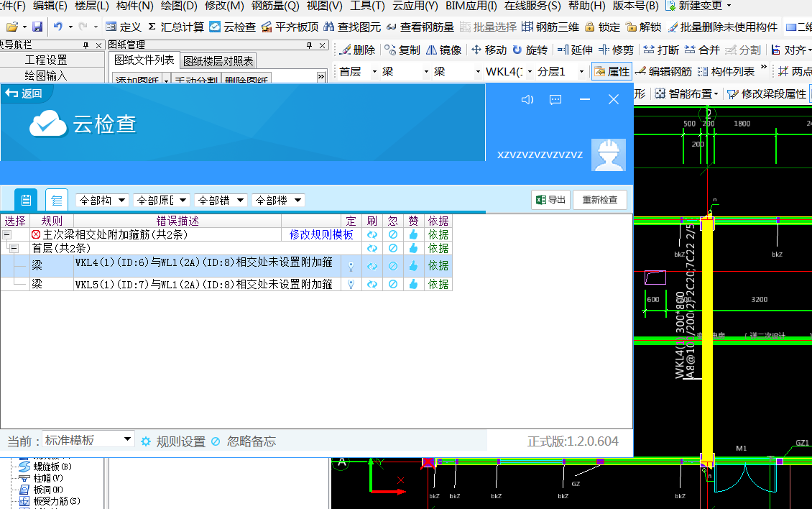
Task: Click thumbs-up icon in WKL4(1) row
Action: click(x=413, y=267)
